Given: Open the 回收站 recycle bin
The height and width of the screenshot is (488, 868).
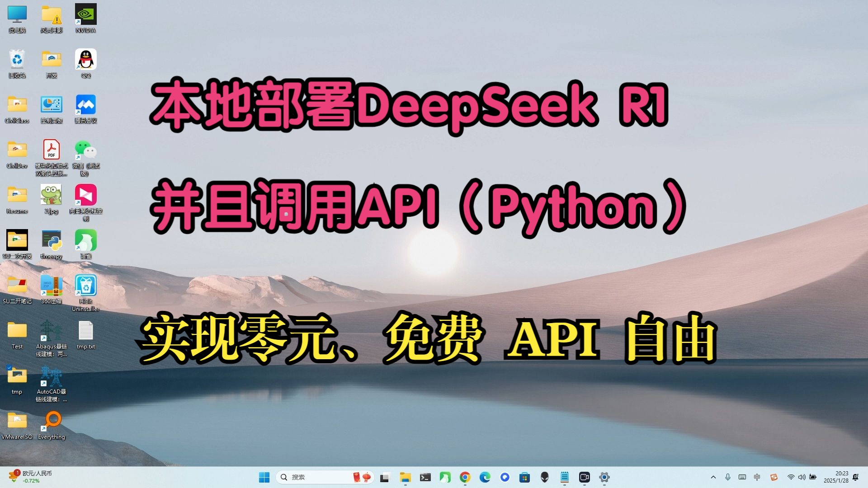Looking at the screenshot, I should click(x=17, y=64).
